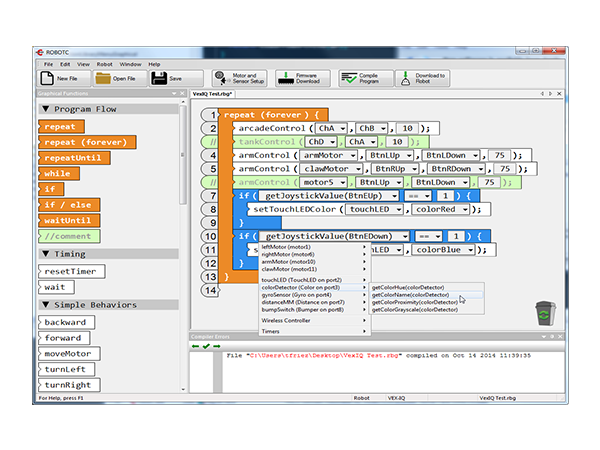Collapse the Simple Behaviors category
The width and height of the screenshot is (600, 450).
click(x=46, y=303)
